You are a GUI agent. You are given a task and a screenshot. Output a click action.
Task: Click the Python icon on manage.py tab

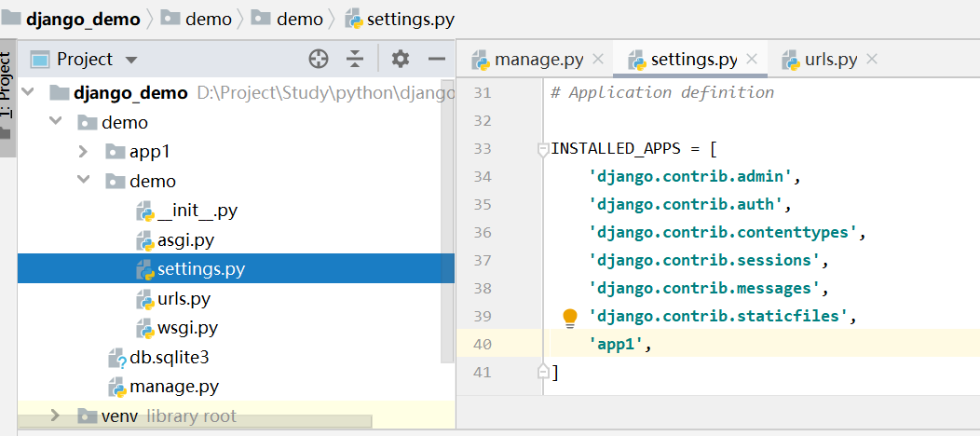pyautogui.click(x=480, y=60)
